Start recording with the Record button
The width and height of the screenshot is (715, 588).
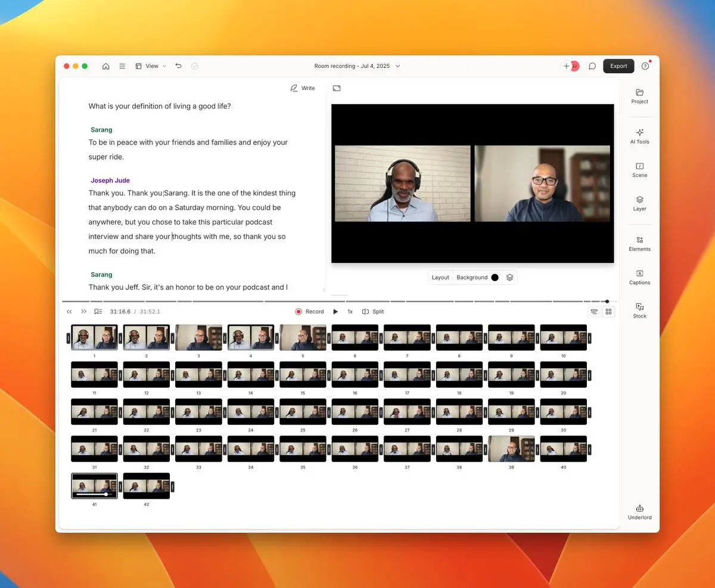click(x=310, y=312)
